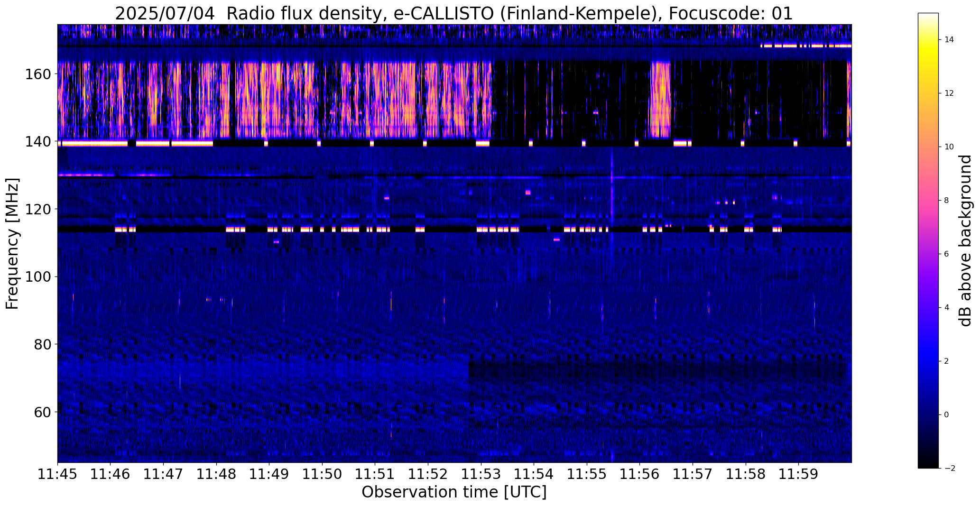Click the colorbar tick label 8

pos(946,200)
